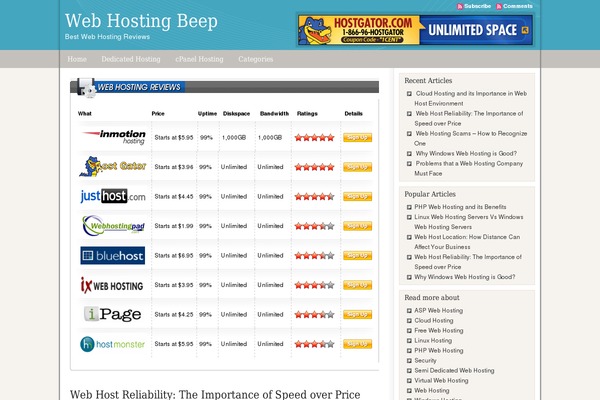The height and width of the screenshot is (400, 600).
Task: Open 'Cloud Hosting and its Importance' article
Action: click(x=471, y=98)
